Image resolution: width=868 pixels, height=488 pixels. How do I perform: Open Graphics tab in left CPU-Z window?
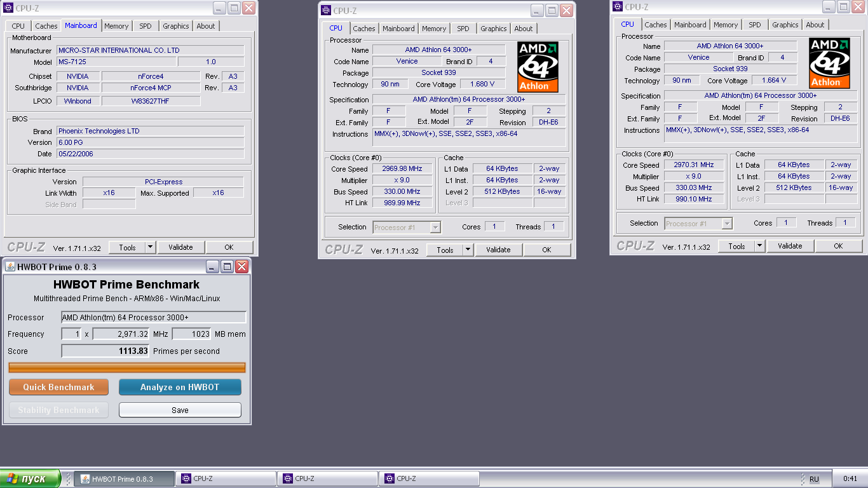176,26
